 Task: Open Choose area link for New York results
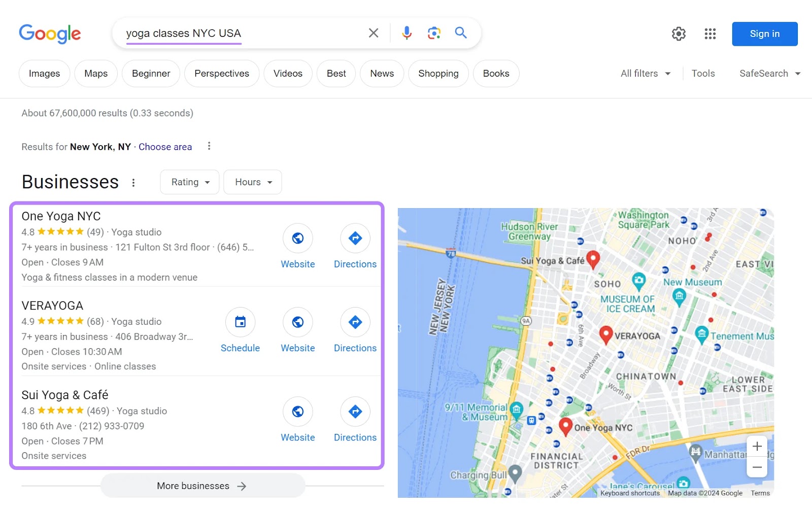(x=165, y=147)
